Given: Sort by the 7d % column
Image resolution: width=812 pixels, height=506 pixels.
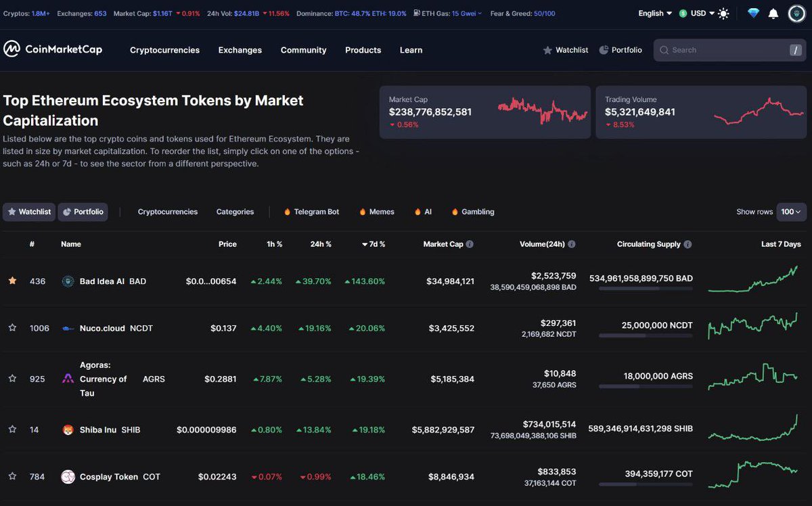Looking at the screenshot, I should 374,244.
